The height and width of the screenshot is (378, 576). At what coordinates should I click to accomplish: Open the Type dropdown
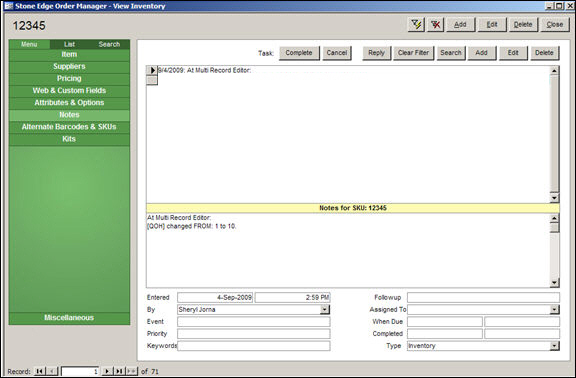555,346
